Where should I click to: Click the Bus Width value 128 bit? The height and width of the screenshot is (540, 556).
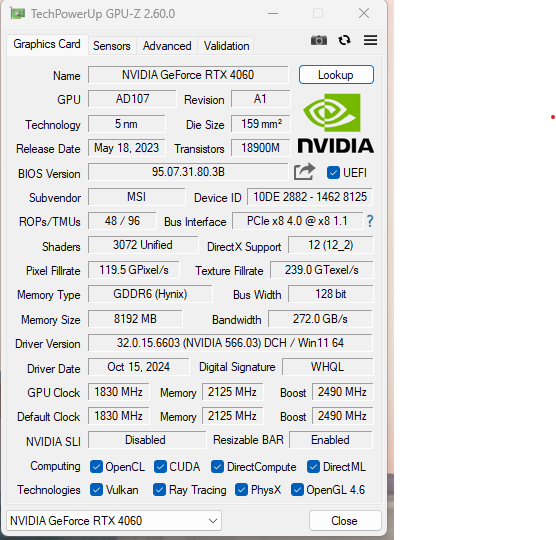pyautogui.click(x=331, y=294)
